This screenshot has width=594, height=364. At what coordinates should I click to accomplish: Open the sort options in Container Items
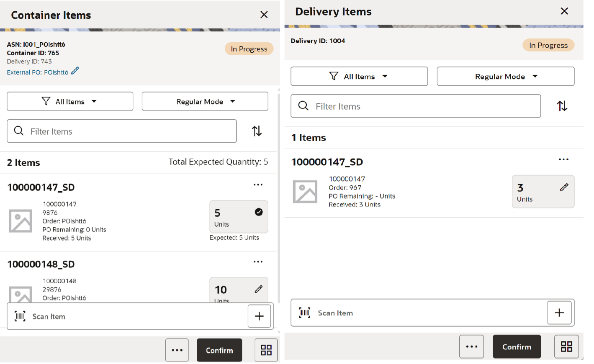(x=257, y=131)
